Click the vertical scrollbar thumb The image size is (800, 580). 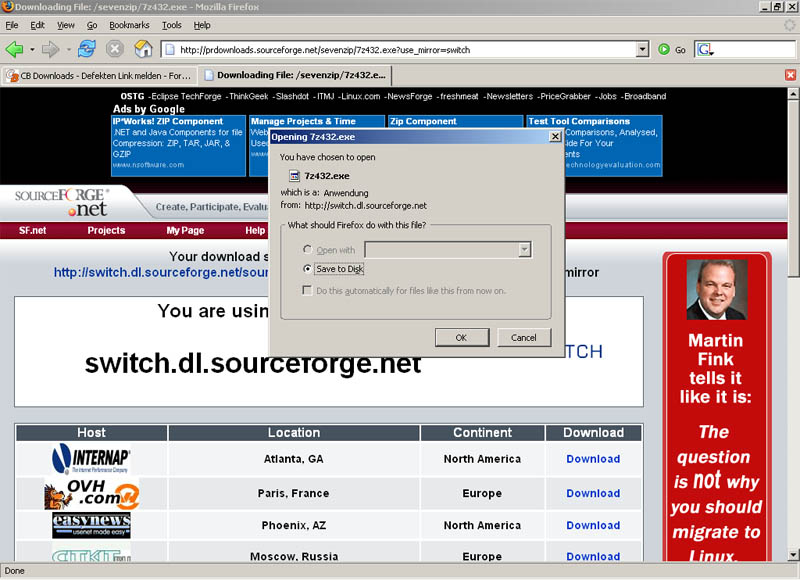(793, 189)
